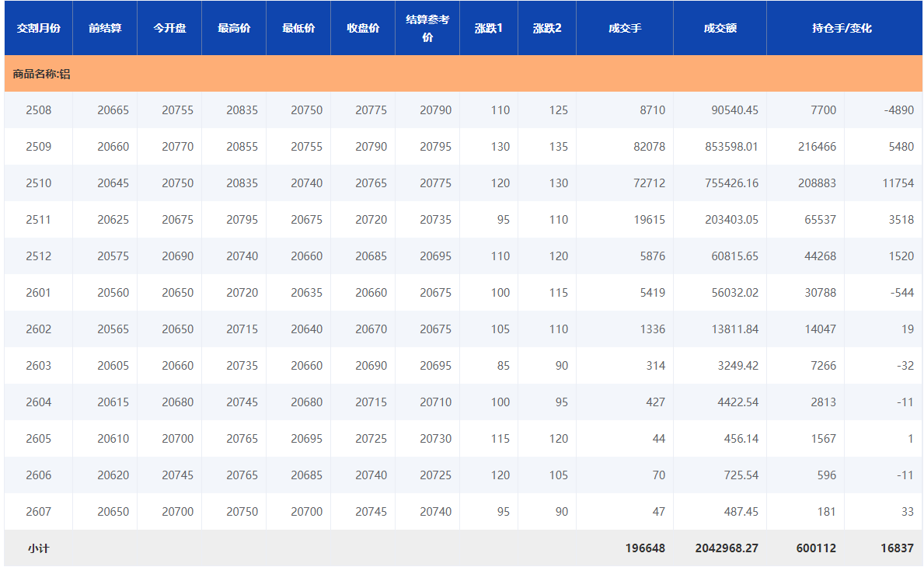Click the 涨跌1 column header
This screenshot has width=924, height=567.
click(x=489, y=28)
